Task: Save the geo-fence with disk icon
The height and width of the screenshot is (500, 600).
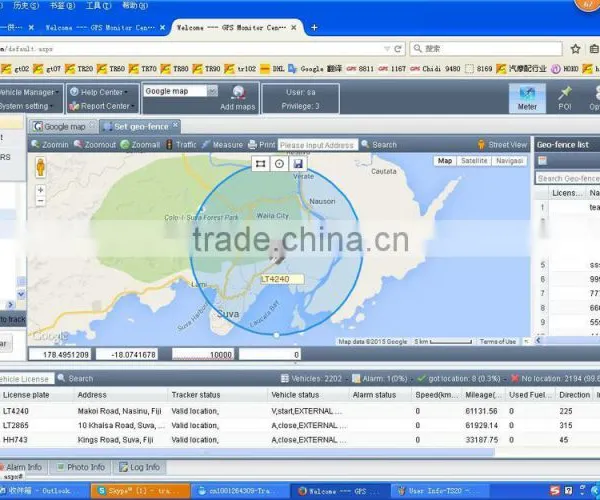Action: coord(298,164)
